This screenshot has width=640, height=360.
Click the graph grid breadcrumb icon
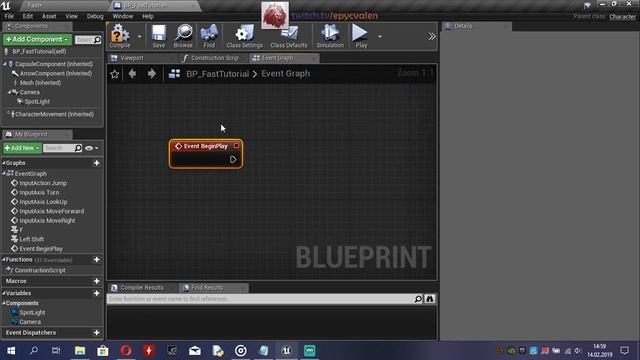click(174, 74)
